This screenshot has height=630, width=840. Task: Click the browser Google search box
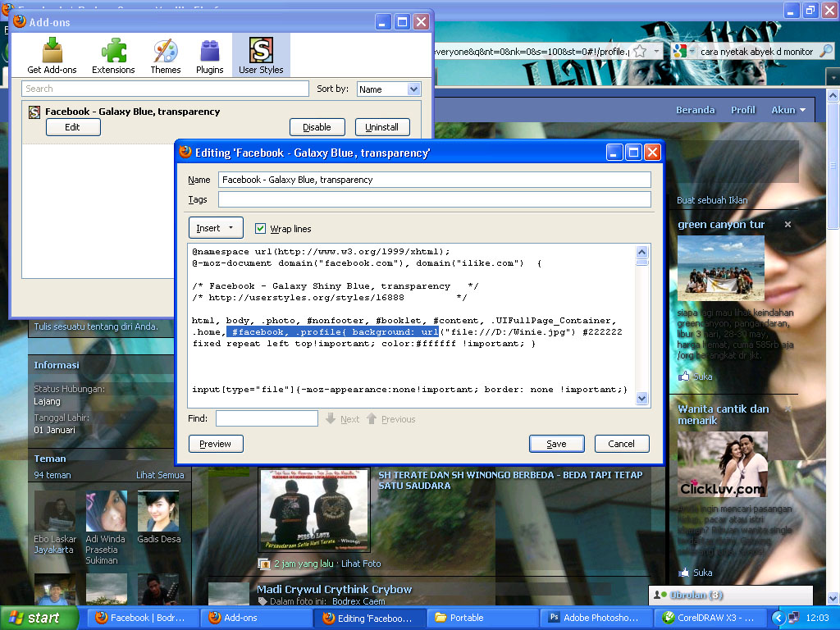[757, 52]
